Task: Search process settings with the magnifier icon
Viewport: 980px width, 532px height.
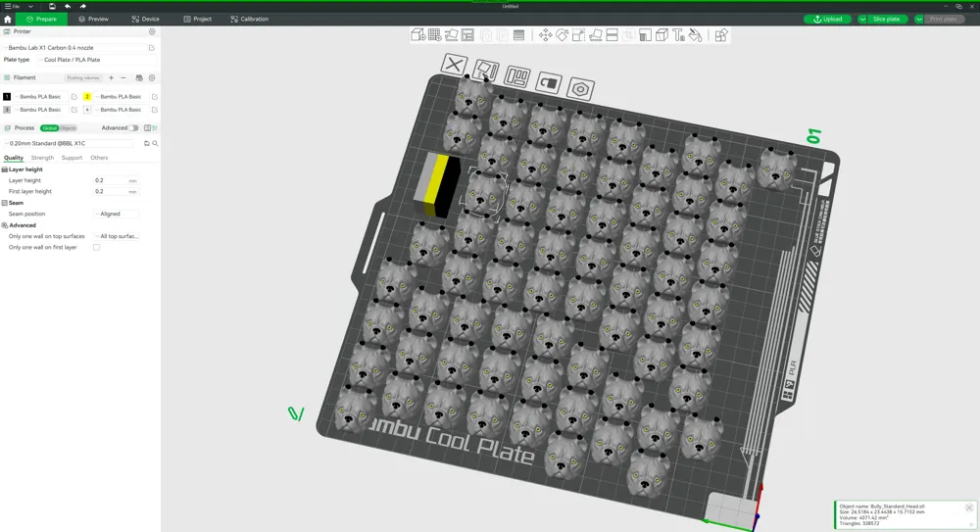Action: point(155,143)
